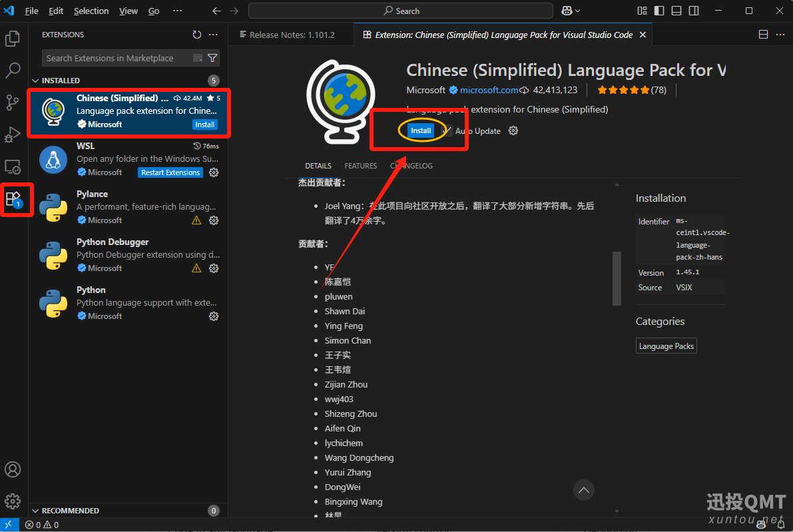Click Install button in extension details
The height and width of the screenshot is (532, 793).
point(421,131)
